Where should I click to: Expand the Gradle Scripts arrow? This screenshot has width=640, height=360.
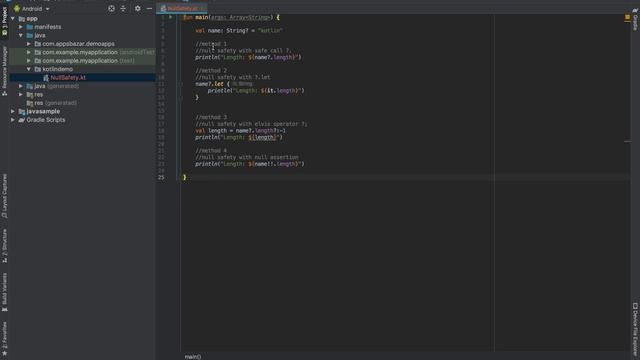pyautogui.click(x=13, y=120)
